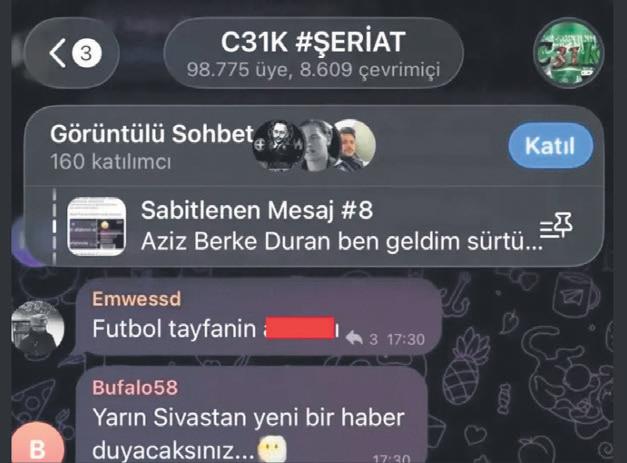This screenshot has height=463, width=627.
Task: Tap the reply arrow on Emwessd's message
Action: (354, 338)
